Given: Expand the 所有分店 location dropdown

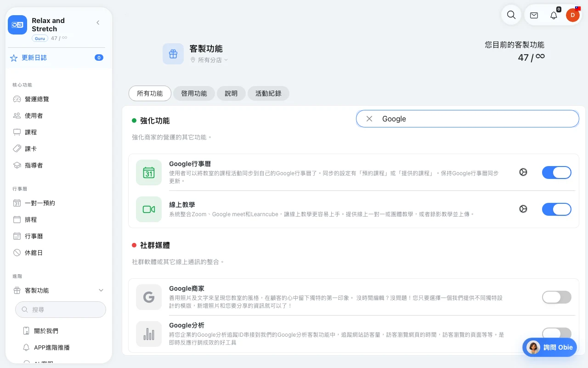Looking at the screenshot, I should [x=209, y=60].
